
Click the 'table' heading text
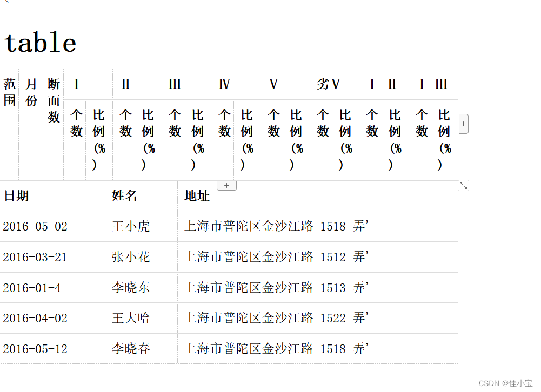tap(39, 43)
